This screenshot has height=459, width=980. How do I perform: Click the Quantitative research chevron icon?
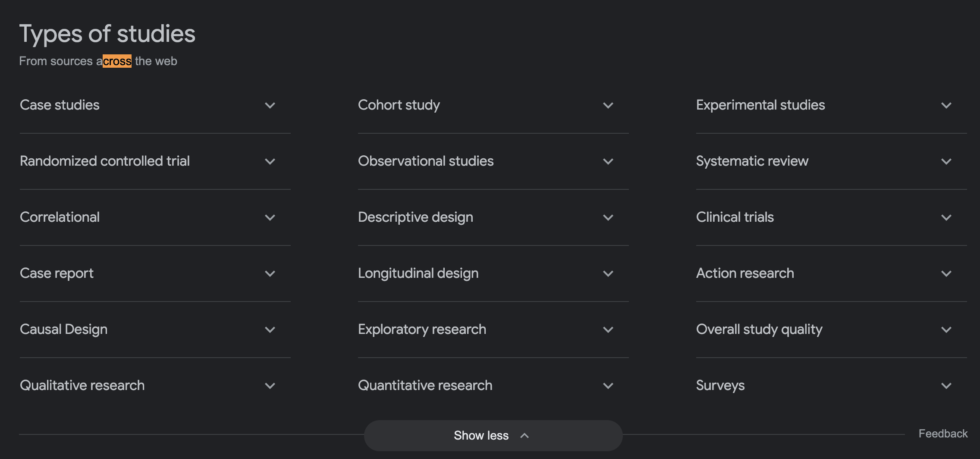coord(608,386)
